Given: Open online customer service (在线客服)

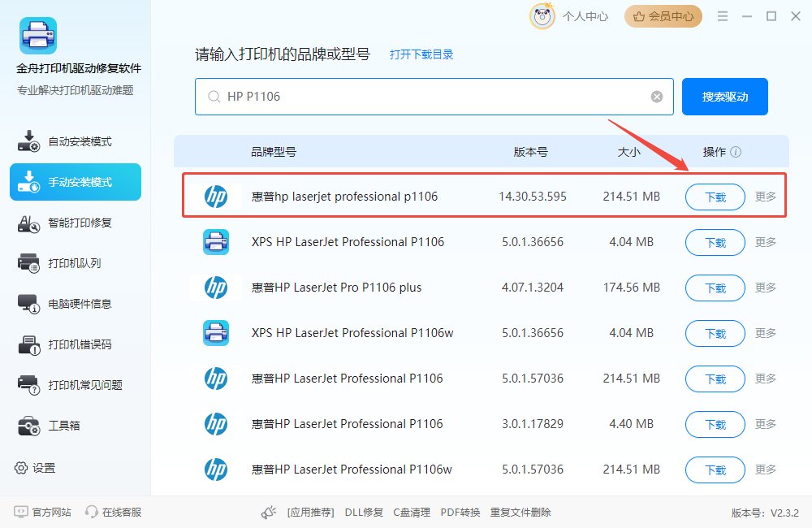Looking at the screenshot, I should (x=114, y=512).
